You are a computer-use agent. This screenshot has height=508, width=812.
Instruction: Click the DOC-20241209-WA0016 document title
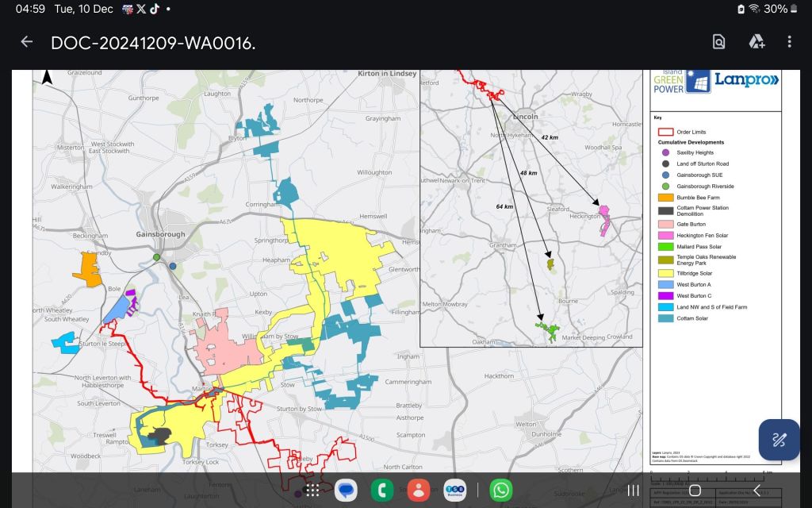click(x=153, y=43)
